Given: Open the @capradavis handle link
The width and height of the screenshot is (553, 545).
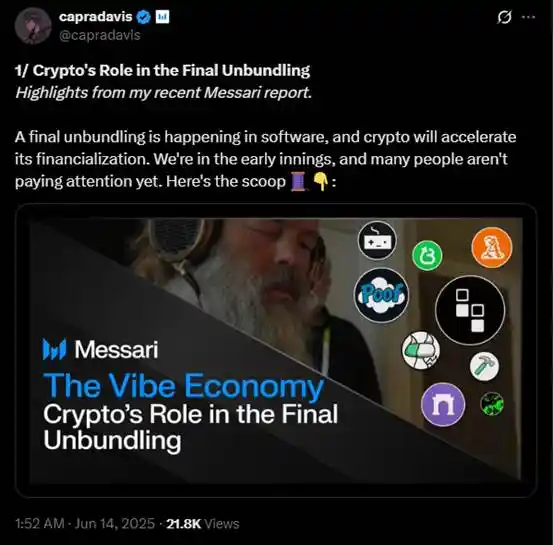Looking at the screenshot, I should (100, 35).
